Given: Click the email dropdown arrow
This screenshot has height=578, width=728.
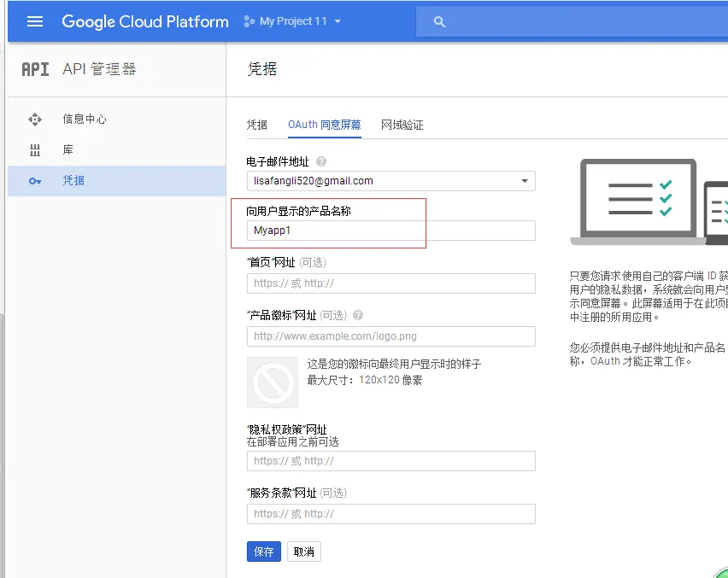Looking at the screenshot, I should (x=524, y=181).
